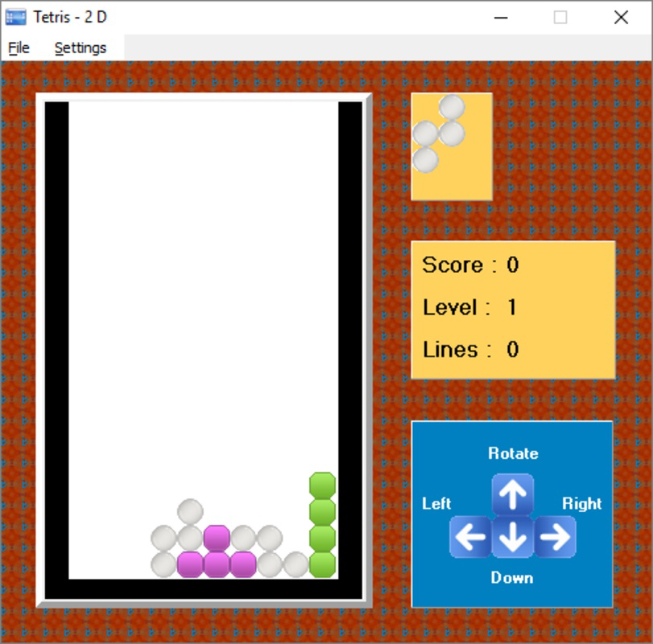This screenshot has height=644, width=653.
Task: Open the File menu
Action: (19, 47)
